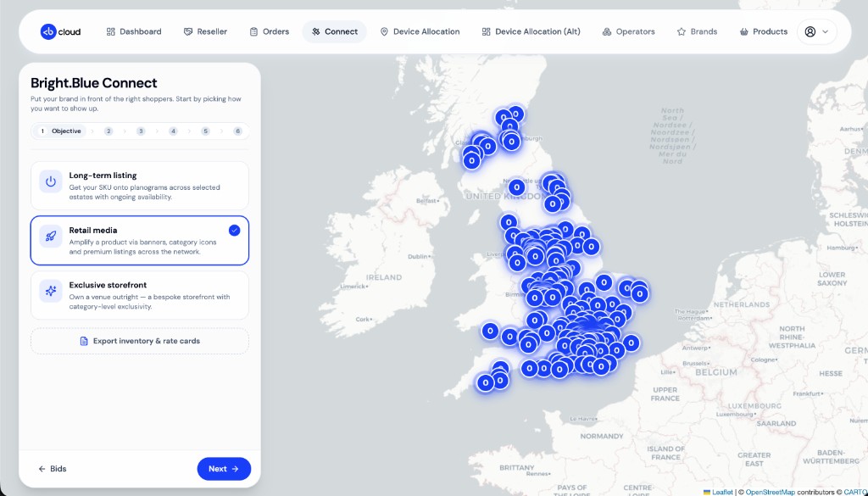Click the 'Get your SKU onto planograms' description
868x496 pixels.
144,192
